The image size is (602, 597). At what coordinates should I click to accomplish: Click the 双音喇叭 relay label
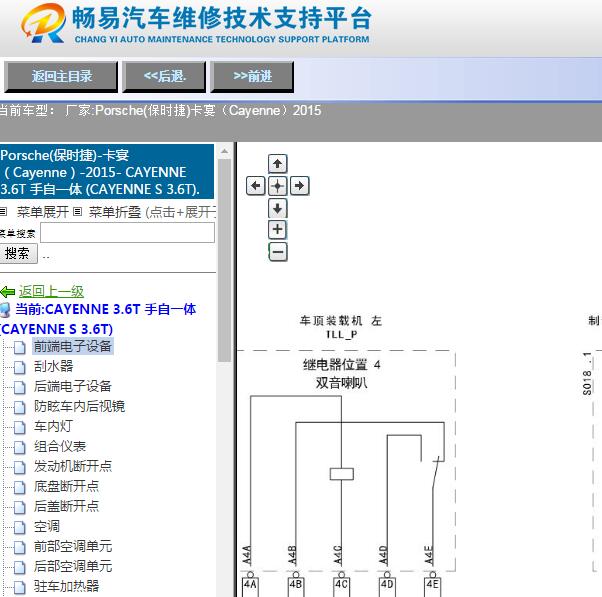click(x=341, y=383)
